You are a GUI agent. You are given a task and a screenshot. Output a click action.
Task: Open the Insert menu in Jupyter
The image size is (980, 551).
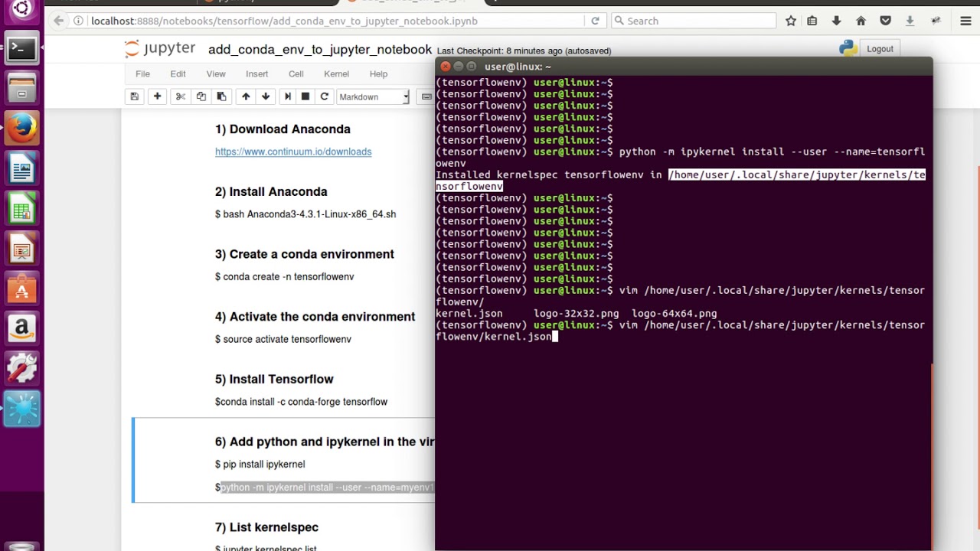point(256,73)
